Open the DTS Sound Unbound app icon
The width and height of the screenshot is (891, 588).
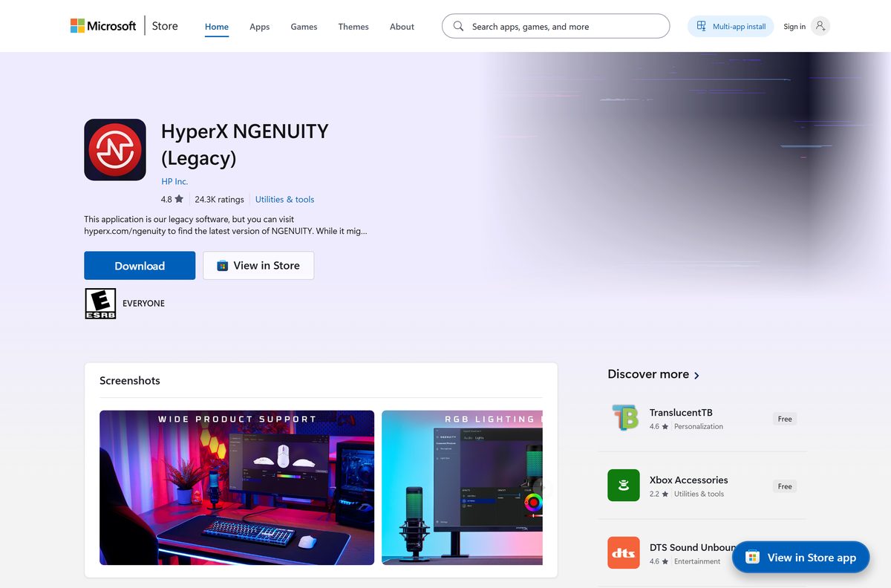pos(624,552)
